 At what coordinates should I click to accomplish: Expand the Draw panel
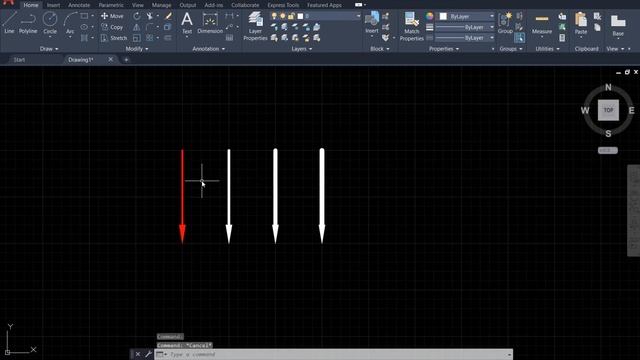coord(49,49)
